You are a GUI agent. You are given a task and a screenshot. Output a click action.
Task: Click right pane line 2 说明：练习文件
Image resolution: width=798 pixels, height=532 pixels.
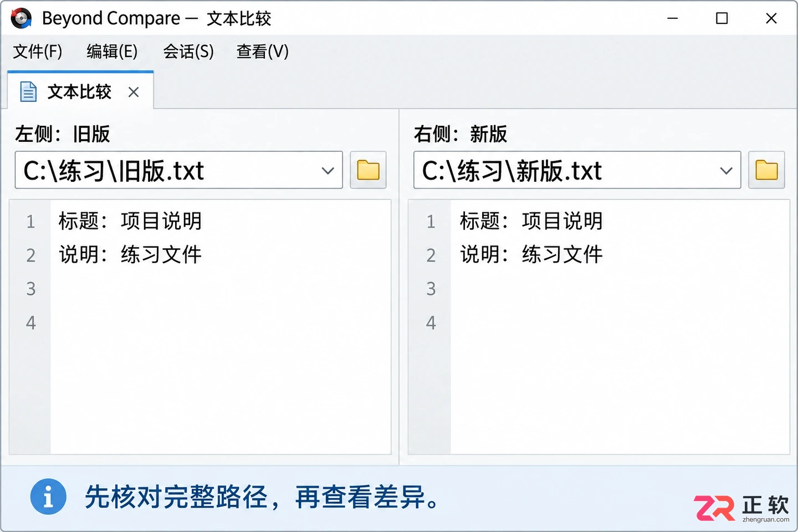531,255
